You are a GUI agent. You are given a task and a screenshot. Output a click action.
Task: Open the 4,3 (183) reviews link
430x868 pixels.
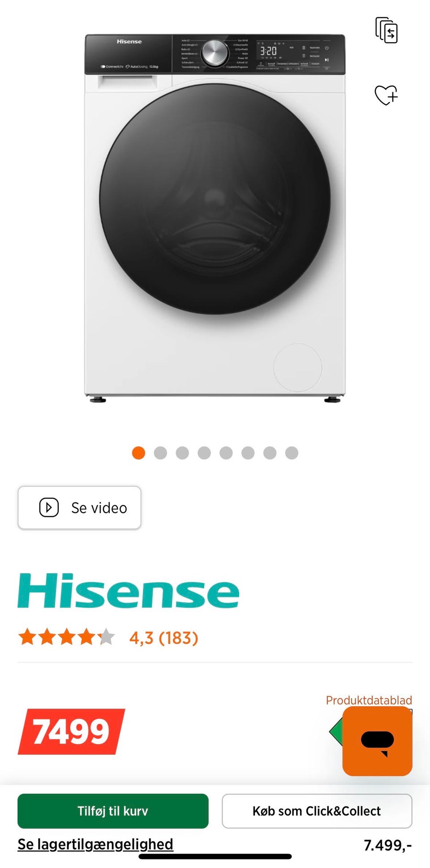click(163, 638)
